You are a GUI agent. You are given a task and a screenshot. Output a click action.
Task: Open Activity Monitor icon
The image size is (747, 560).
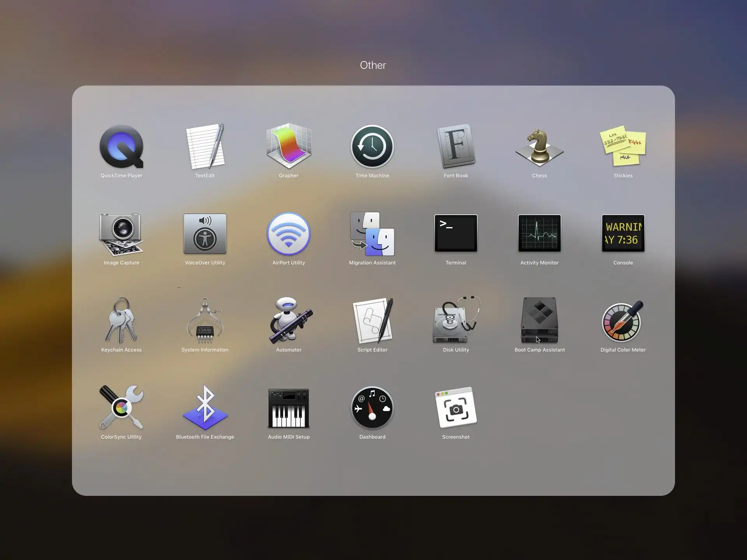[x=539, y=233]
